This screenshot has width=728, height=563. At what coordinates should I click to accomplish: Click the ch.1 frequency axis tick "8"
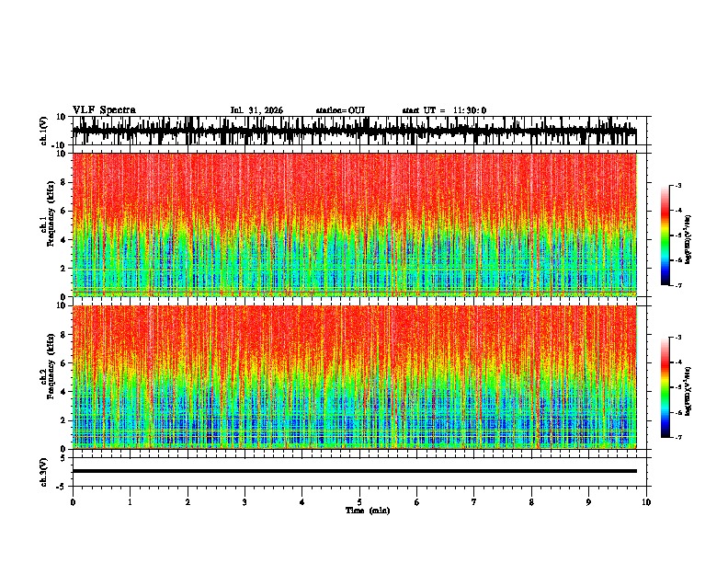coord(64,182)
